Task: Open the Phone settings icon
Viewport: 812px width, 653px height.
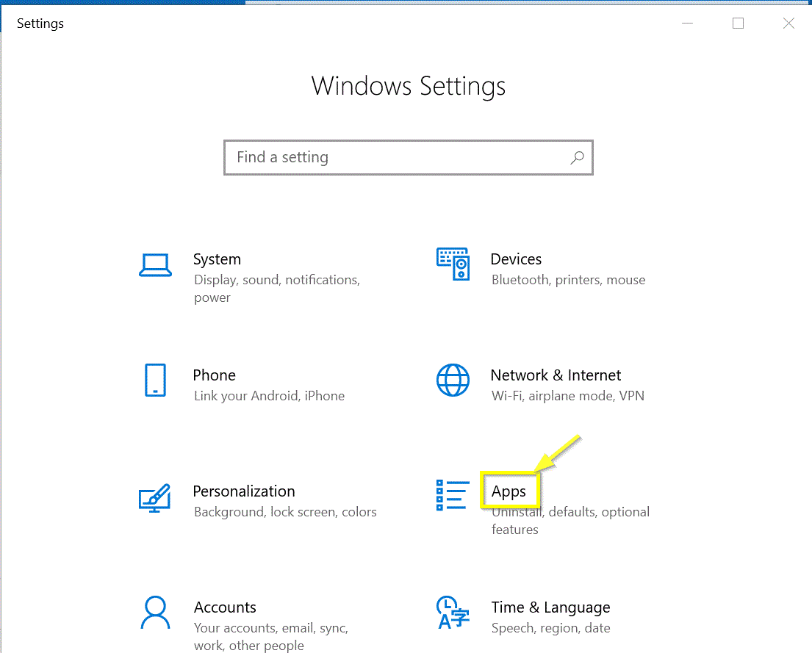Action: click(x=155, y=380)
